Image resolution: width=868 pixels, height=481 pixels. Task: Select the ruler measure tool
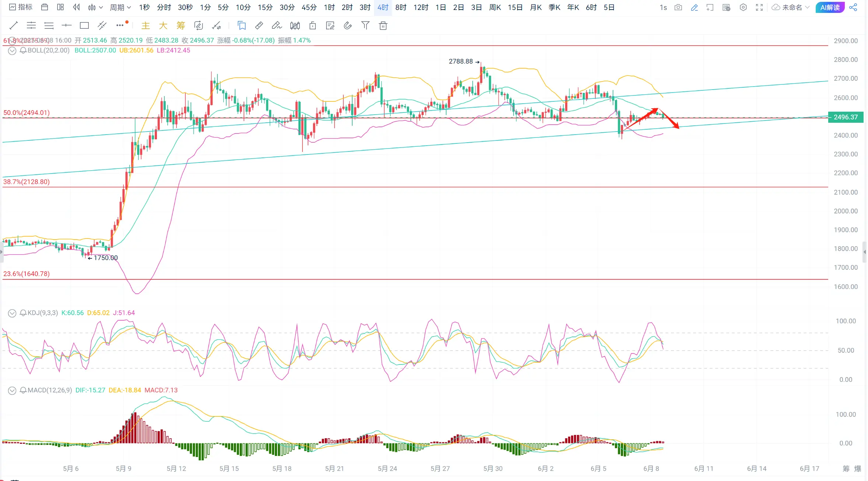(259, 25)
